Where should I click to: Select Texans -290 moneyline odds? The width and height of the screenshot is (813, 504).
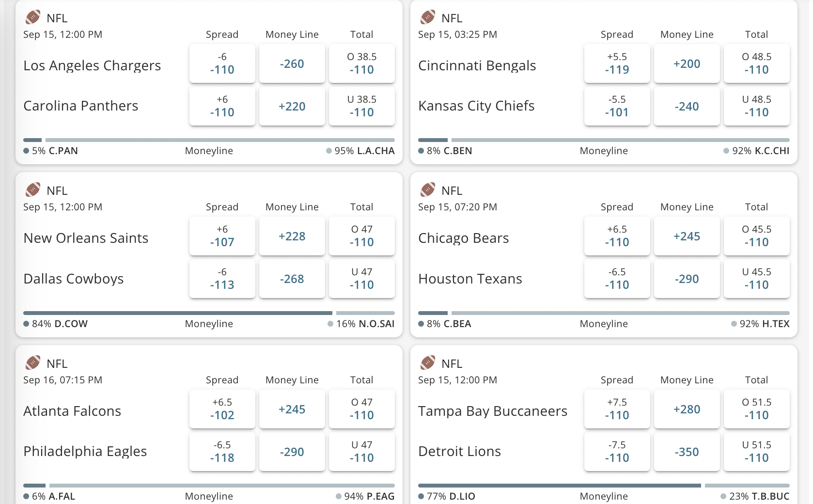point(687,279)
